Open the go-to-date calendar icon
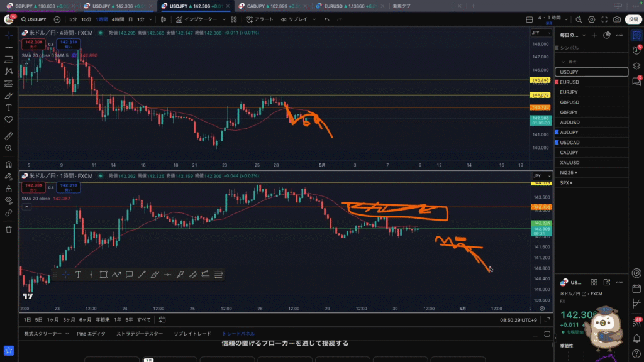644x362 pixels. (162, 320)
